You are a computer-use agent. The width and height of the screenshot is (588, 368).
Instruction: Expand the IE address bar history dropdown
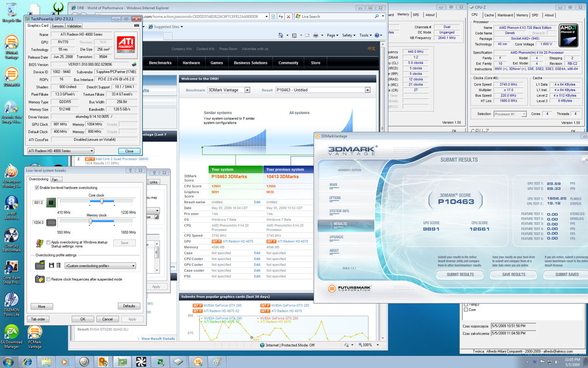[266, 16]
